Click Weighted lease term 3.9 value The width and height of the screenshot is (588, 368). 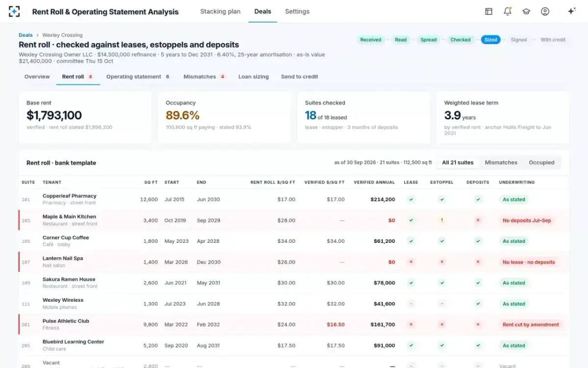pos(452,115)
